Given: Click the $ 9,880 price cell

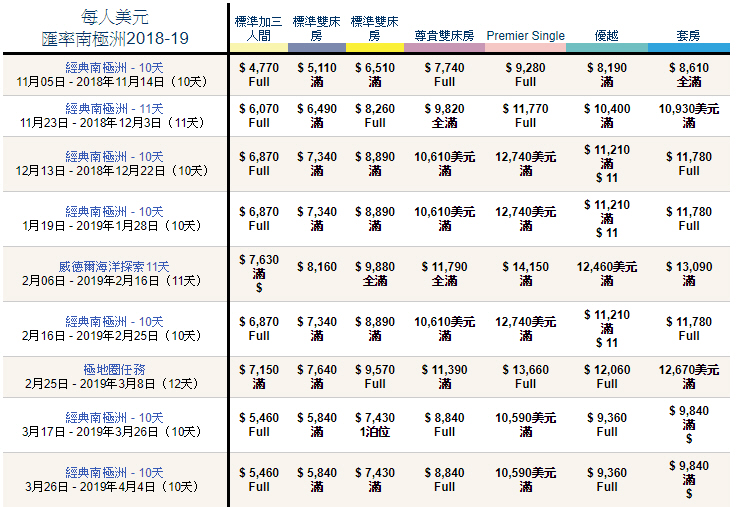Looking at the screenshot, I should [x=375, y=267].
